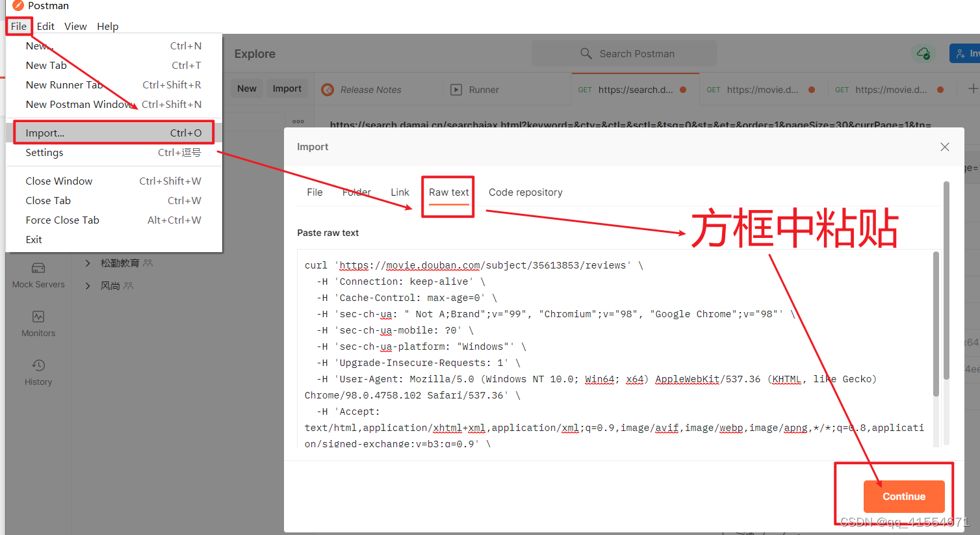Open Mock Servers in the sidebar
This screenshot has height=535, width=980.
(x=38, y=275)
